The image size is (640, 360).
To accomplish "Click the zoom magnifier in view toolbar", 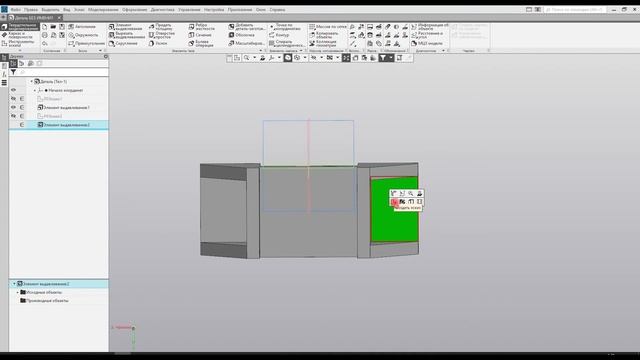I will pos(247,58).
